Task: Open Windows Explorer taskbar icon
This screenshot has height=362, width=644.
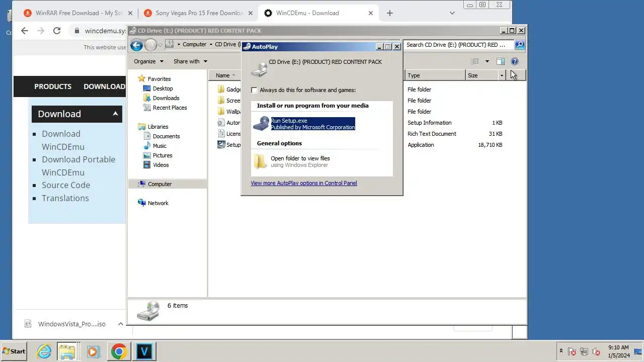Action: click(67, 351)
